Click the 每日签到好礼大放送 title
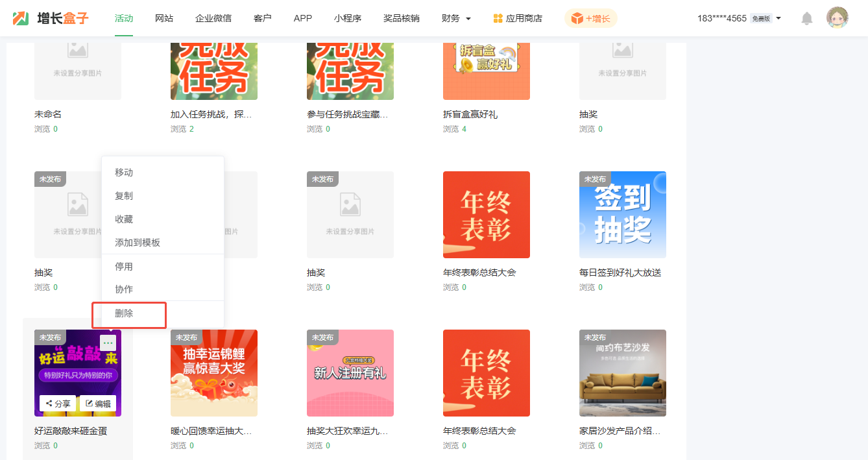The image size is (868, 460). click(620, 272)
